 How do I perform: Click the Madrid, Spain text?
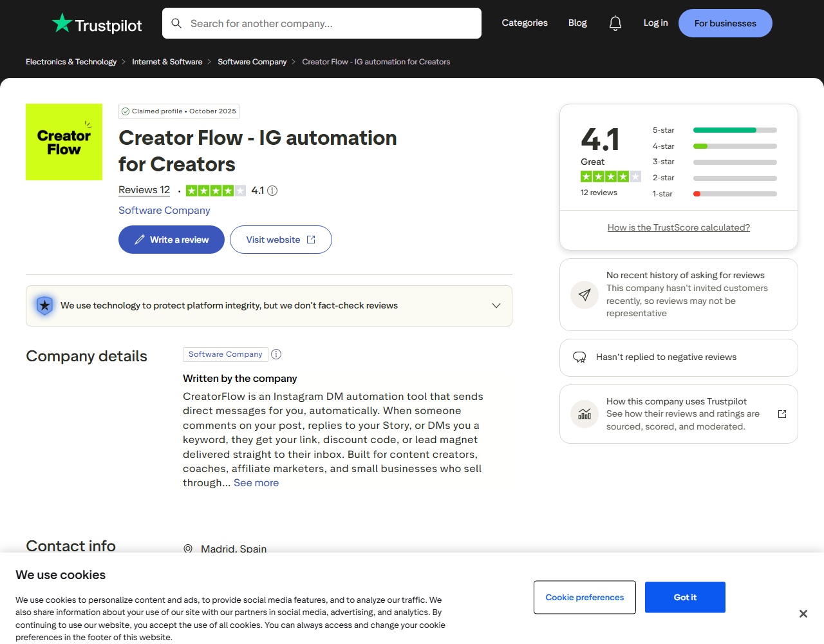tap(234, 549)
